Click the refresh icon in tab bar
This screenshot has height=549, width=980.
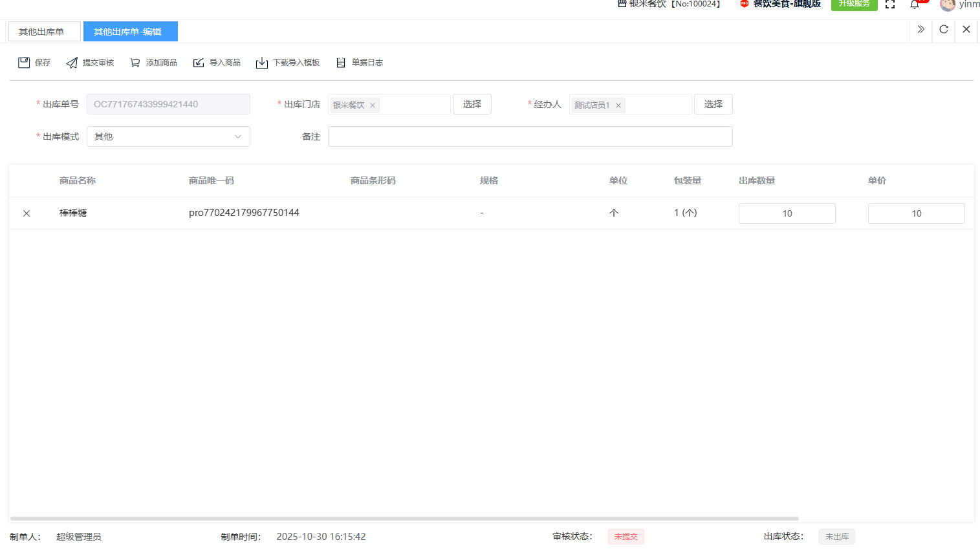click(944, 29)
